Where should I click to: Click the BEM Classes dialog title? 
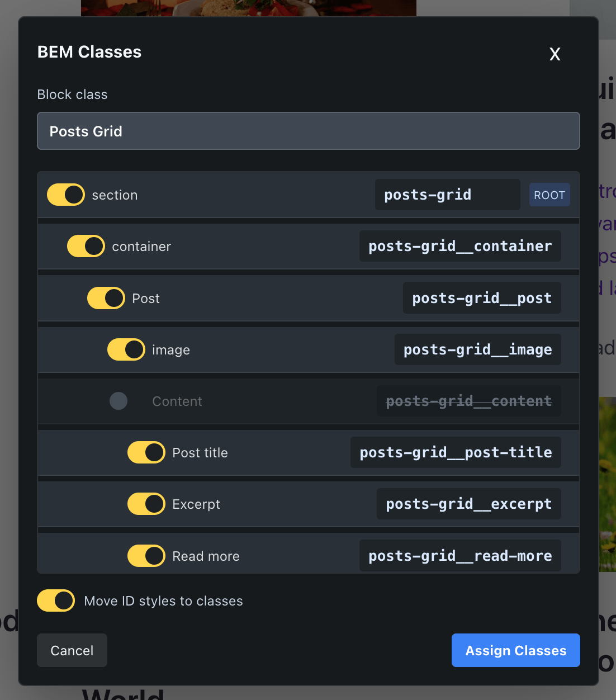(x=89, y=52)
